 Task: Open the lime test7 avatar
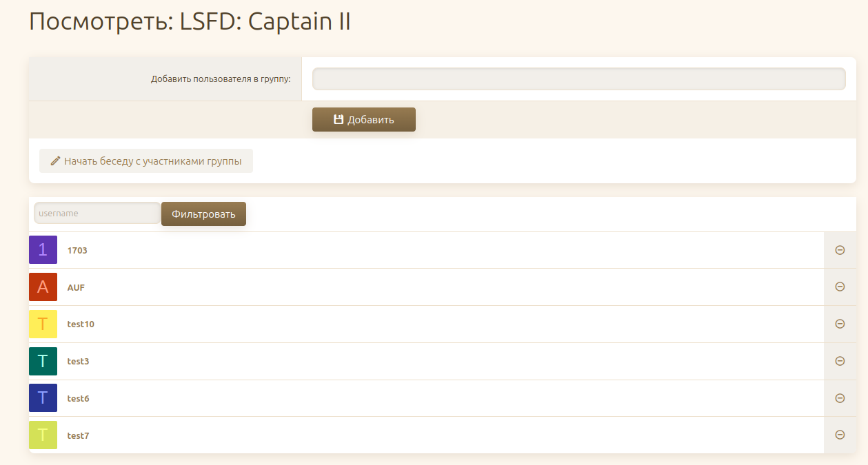pos(43,435)
